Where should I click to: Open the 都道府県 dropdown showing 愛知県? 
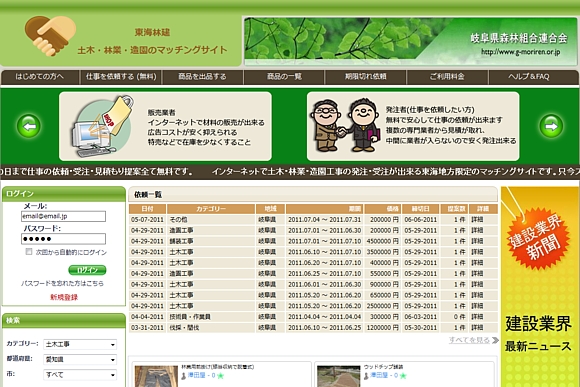[80, 360]
